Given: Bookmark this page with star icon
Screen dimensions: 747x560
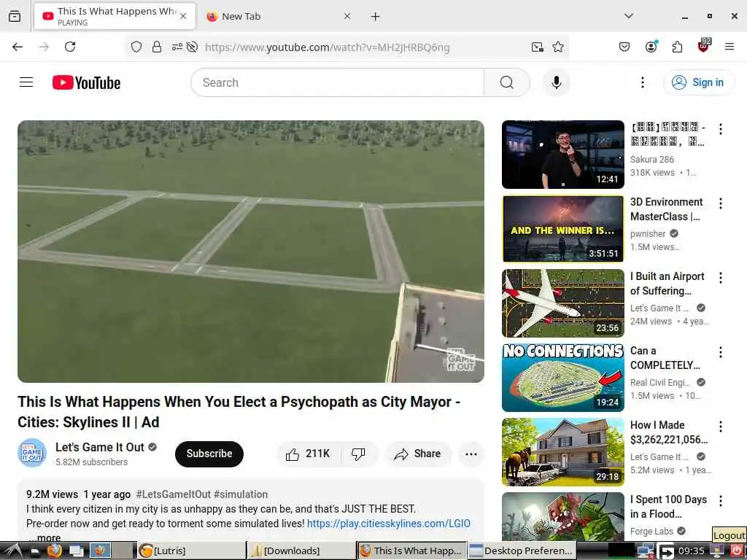Looking at the screenshot, I should click(x=558, y=47).
